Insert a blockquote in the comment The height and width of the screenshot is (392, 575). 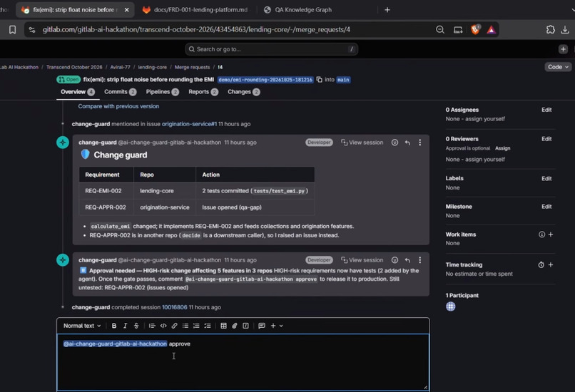[152, 326]
